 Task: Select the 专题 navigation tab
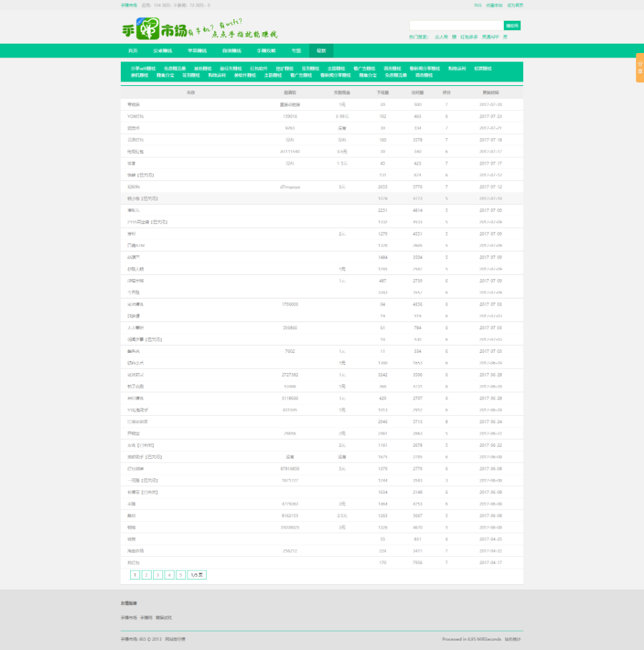coord(296,51)
